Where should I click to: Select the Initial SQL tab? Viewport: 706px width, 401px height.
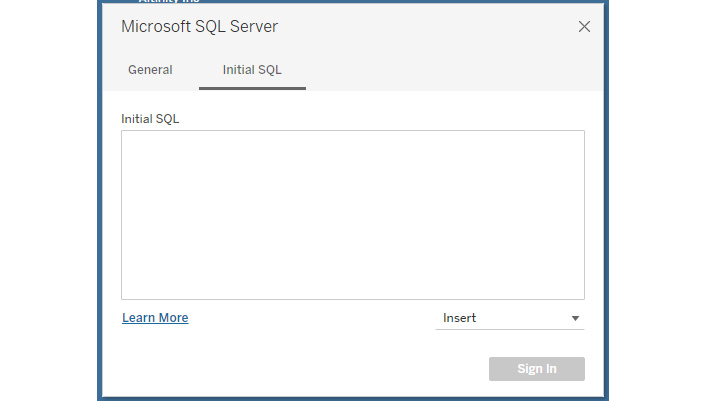point(252,70)
